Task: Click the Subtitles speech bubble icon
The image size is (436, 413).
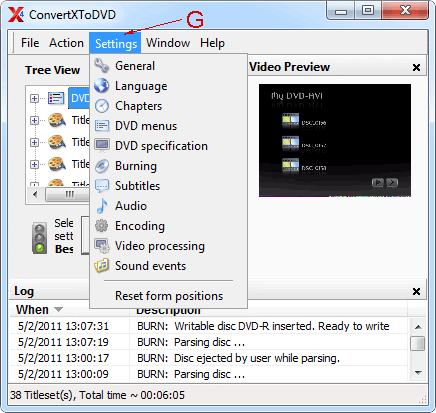Action: pos(102,186)
